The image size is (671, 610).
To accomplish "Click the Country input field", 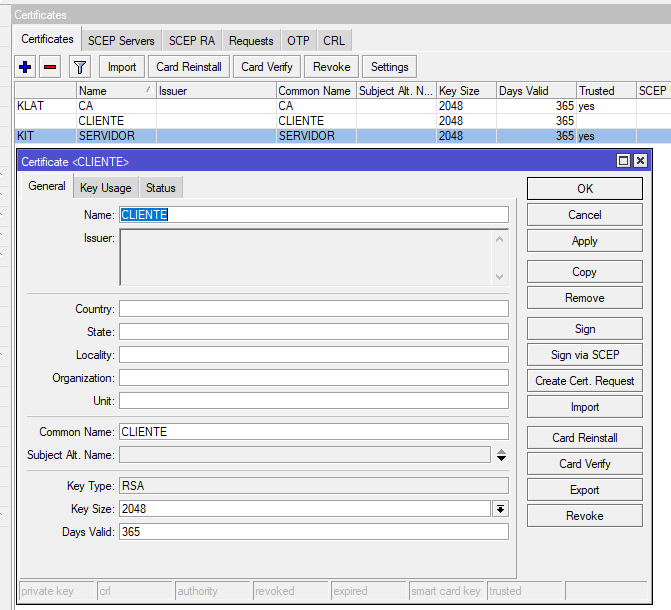I will click(314, 309).
